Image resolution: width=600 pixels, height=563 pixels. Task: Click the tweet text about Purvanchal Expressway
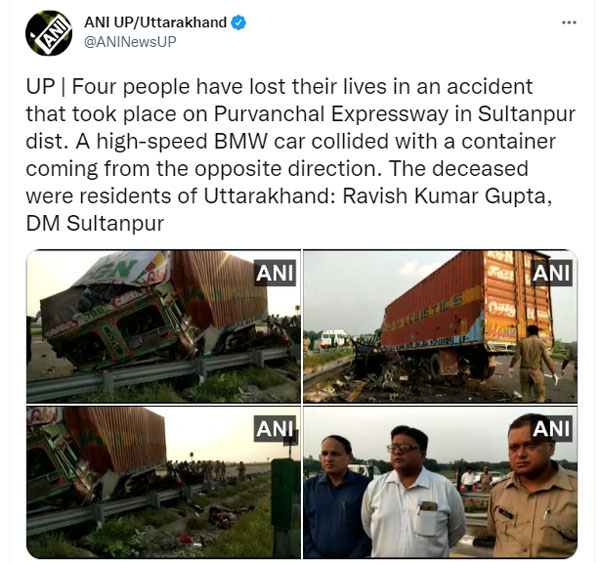pyautogui.click(x=301, y=155)
